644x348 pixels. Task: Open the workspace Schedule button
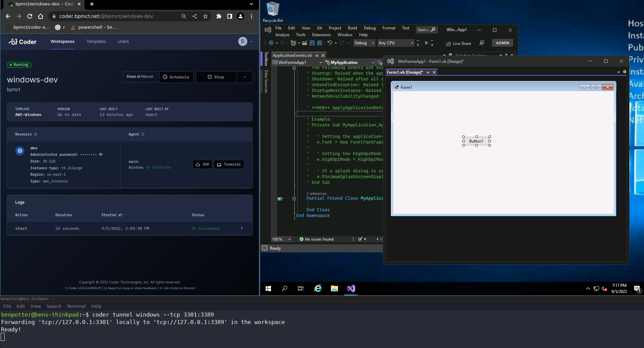point(176,77)
